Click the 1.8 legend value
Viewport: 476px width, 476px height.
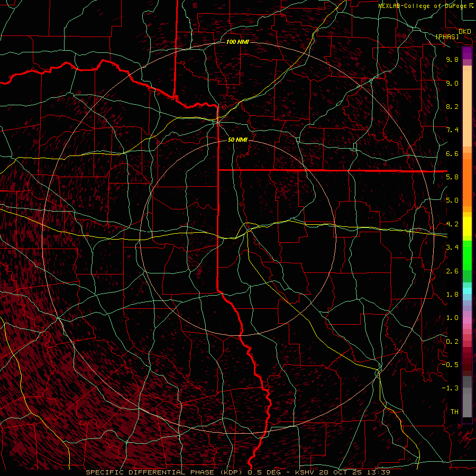[x=452, y=295]
